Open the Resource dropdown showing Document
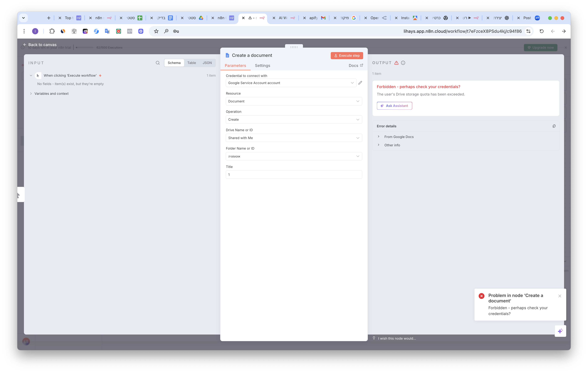 tap(294, 101)
